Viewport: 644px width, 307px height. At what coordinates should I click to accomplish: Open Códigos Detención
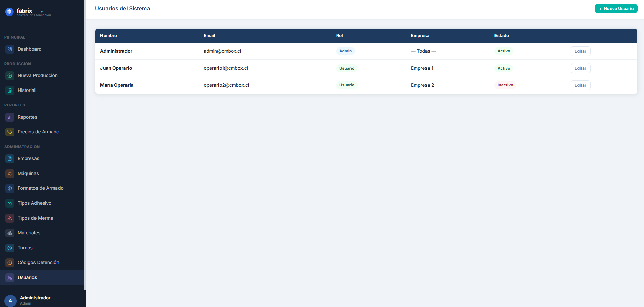coord(42,263)
